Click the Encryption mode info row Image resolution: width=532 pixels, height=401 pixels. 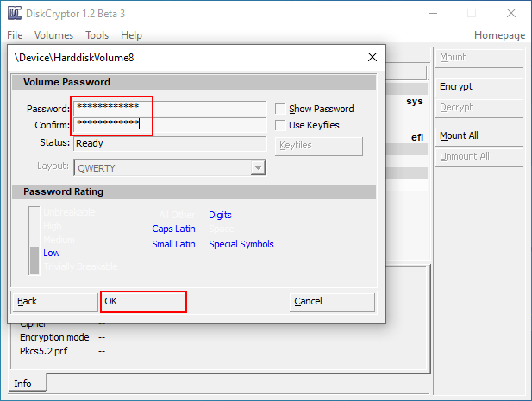coord(63,337)
